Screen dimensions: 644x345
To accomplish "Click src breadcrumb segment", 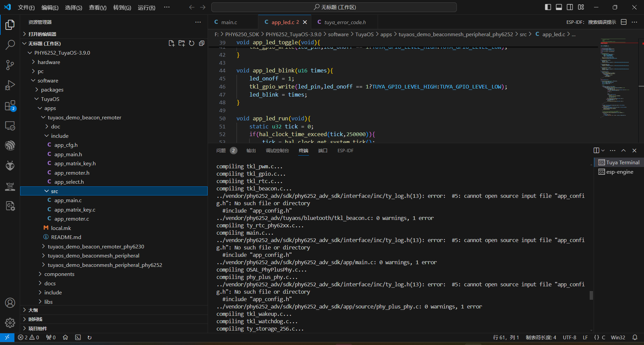I will point(523,34).
